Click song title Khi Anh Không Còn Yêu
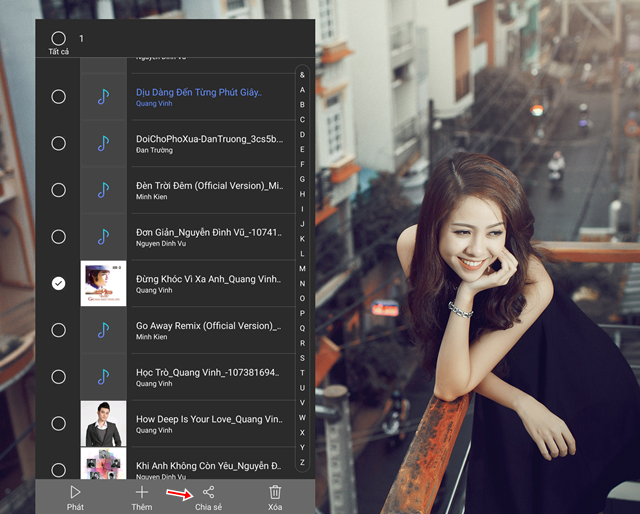 tap(208, 466)
